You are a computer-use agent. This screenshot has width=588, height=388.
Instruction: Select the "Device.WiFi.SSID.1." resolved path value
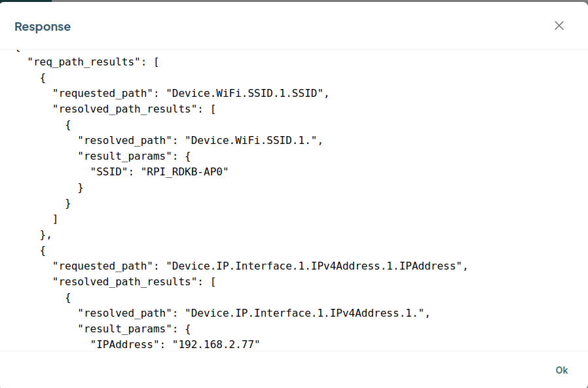(x=254, y=141)
